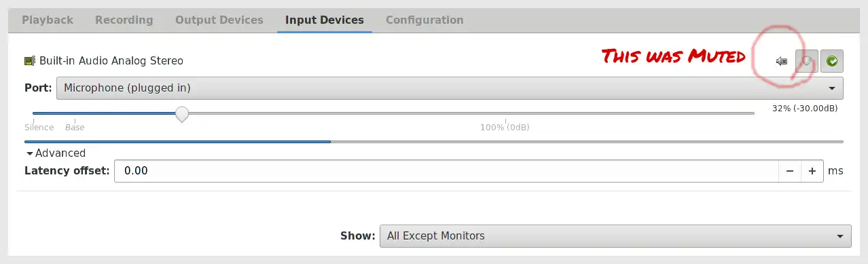Switch to the Playback tab
The height and width of the screenshot is (264, 868).
click(x=48, y=20)
